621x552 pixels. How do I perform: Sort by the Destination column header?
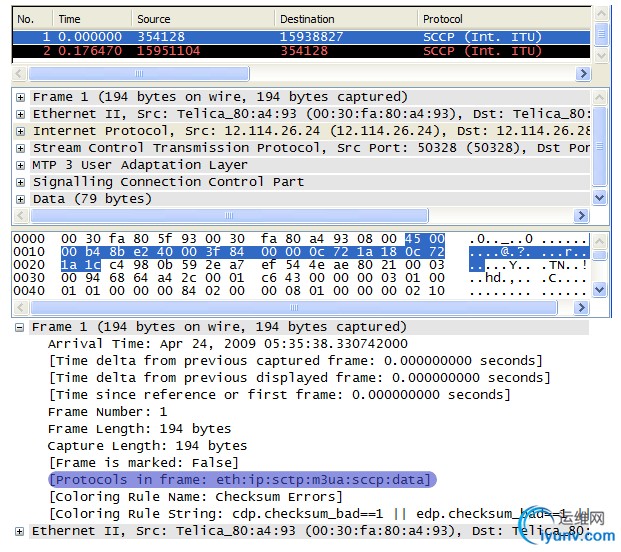click(346, 19)
